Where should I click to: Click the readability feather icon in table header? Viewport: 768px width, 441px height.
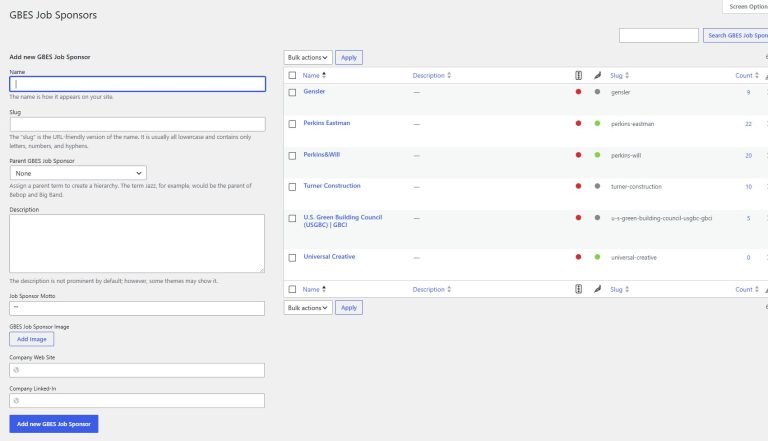point(597,75)
